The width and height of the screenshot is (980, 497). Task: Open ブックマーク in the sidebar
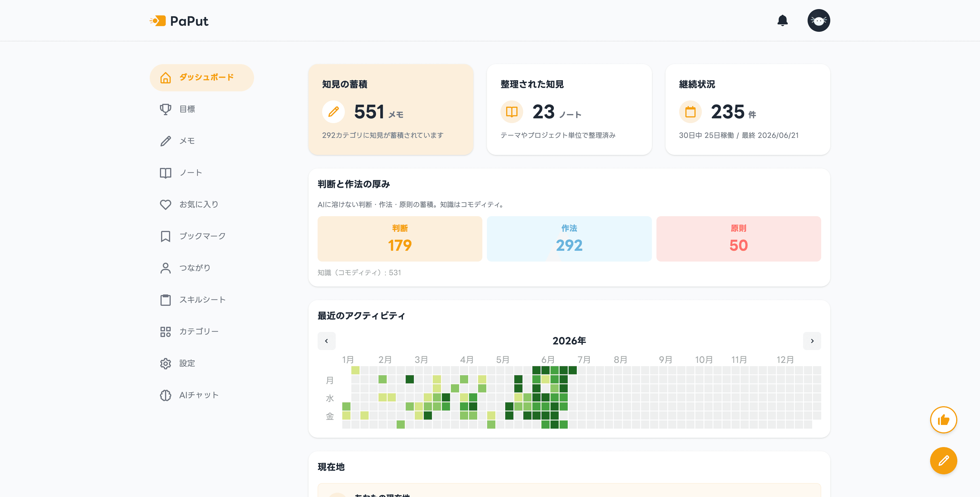tap(202, 236)
